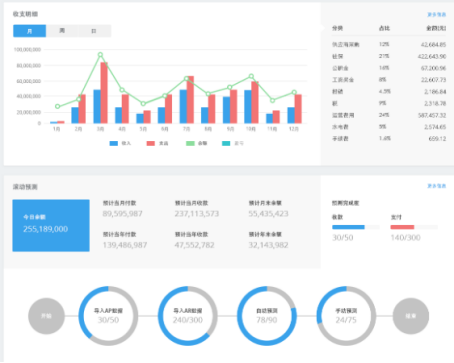Viewport: 454px width, 363px height.
Task: Click the 自动预测 78/90 progress ring
Action: click(267, 316)
